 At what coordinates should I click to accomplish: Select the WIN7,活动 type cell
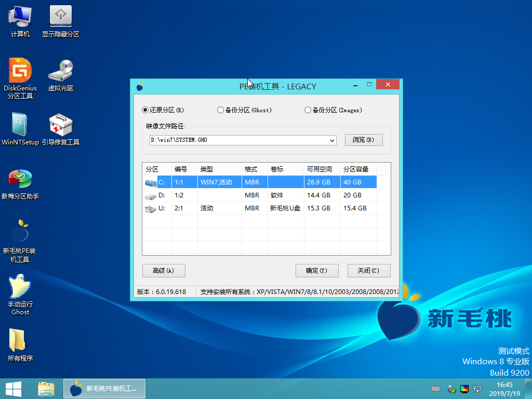tap(220, 182)
